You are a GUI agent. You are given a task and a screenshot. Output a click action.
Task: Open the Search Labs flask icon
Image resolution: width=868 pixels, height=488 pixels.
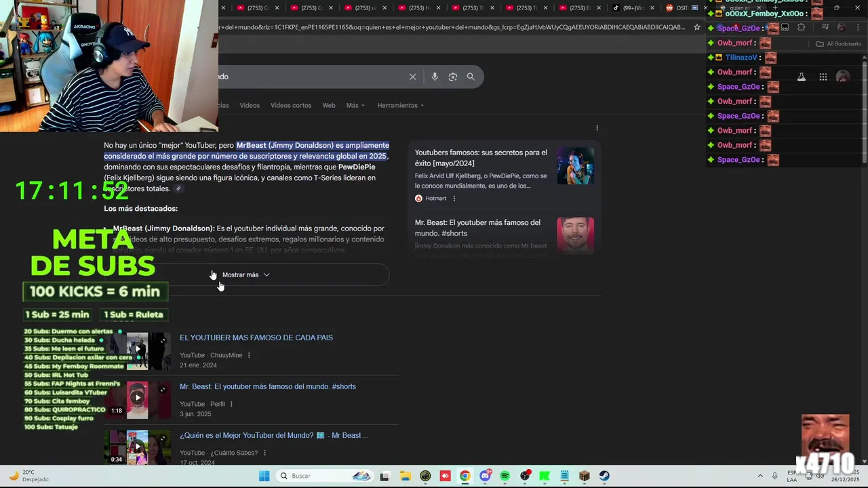click(801, 77)
